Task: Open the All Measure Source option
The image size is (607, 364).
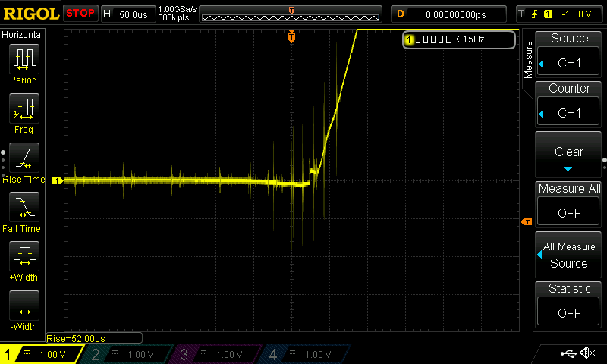Action: 569,255
